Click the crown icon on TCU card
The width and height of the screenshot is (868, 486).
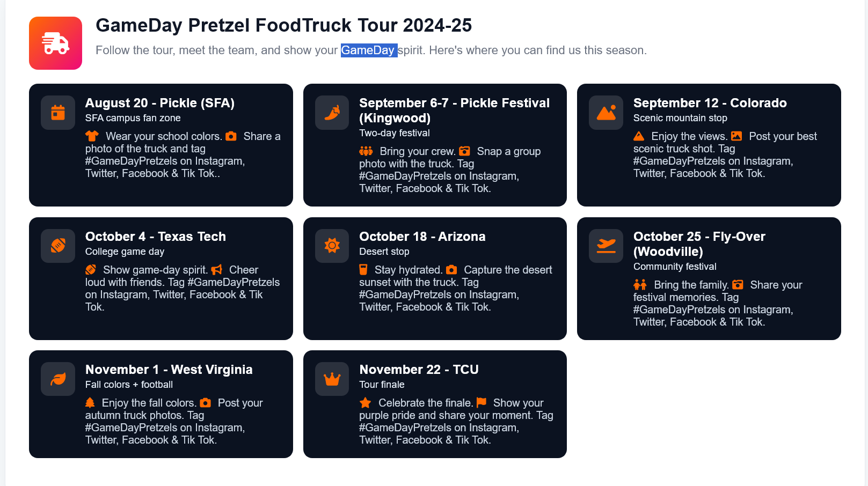click(332, 379)
